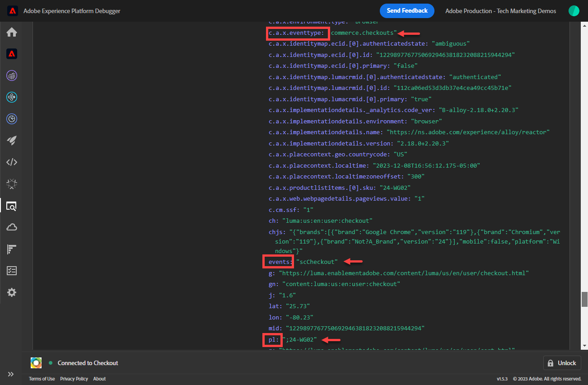Viewport: 588px width, 385px height.
Task: Select the lon "-80.23" row
Action: [291, 317]
